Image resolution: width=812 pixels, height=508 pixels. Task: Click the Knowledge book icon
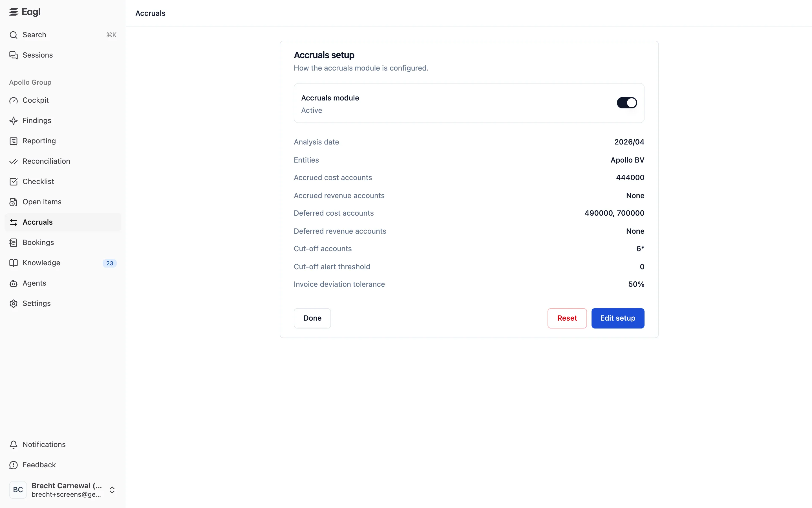click(x=14, y=263)
